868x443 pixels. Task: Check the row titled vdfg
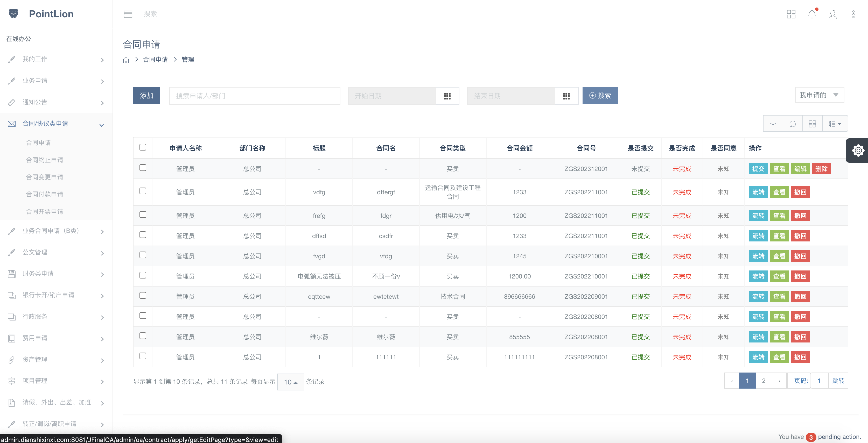click(x=143, y=191)
